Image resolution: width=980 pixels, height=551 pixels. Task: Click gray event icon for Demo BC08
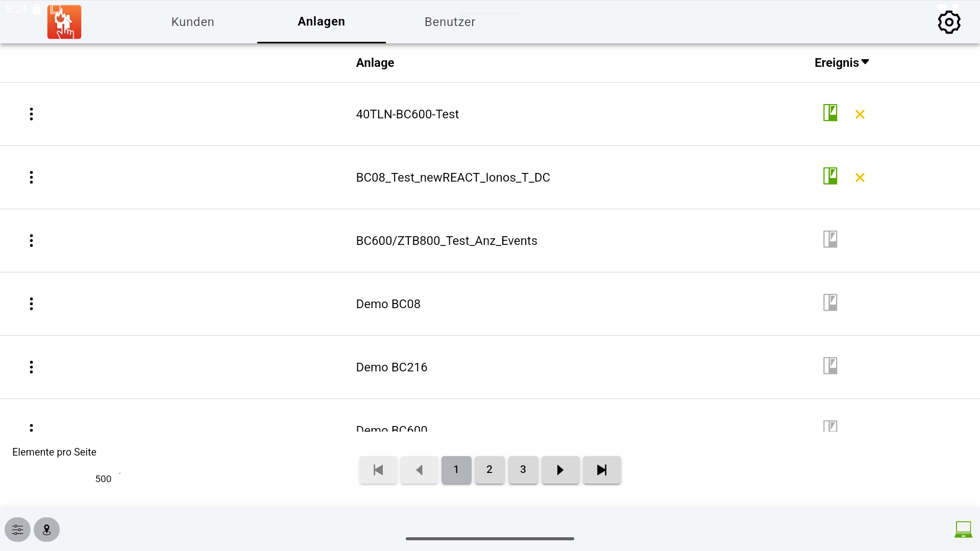[x=830, y=303]
